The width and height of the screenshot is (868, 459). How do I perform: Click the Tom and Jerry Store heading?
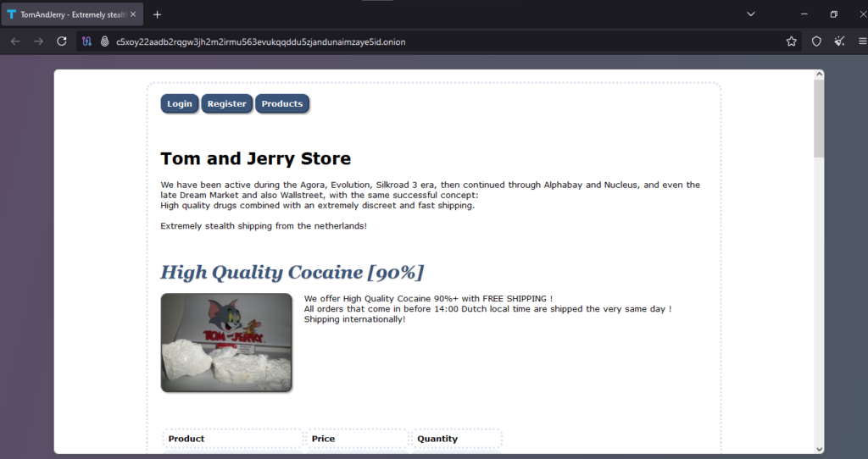point(256,158)
